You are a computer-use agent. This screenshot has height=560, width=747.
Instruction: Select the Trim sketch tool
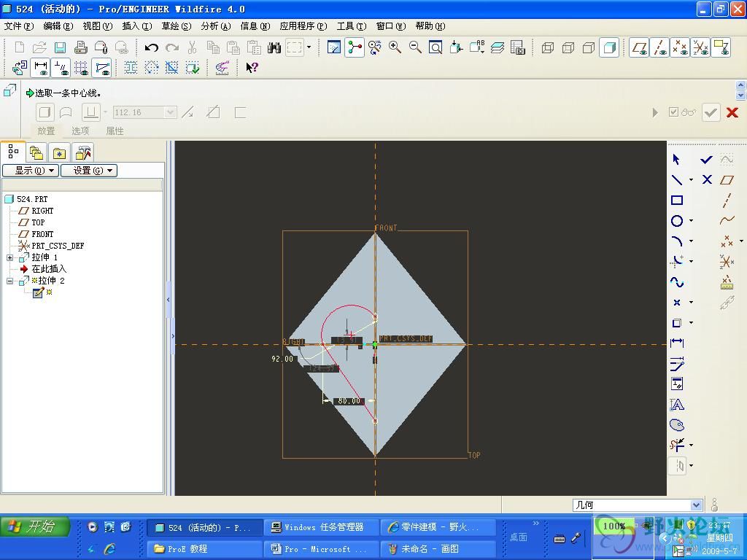coord(676,445)
